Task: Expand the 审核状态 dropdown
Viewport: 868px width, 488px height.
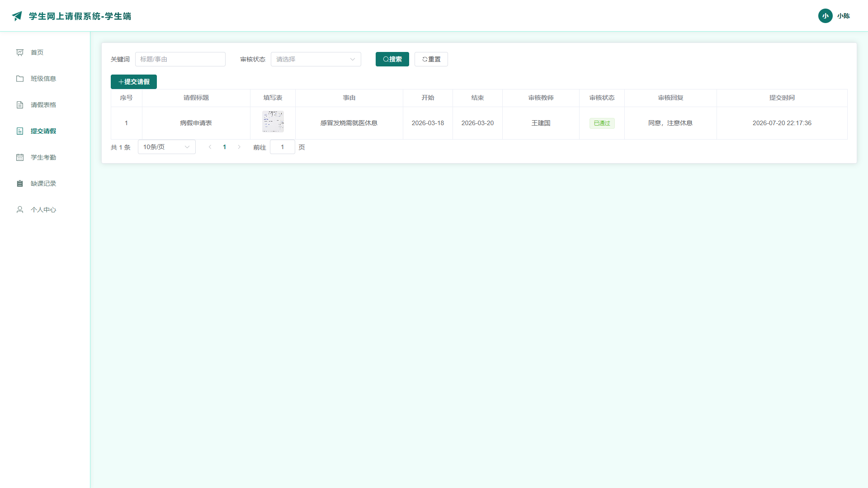Action: (x=316, y=59)
